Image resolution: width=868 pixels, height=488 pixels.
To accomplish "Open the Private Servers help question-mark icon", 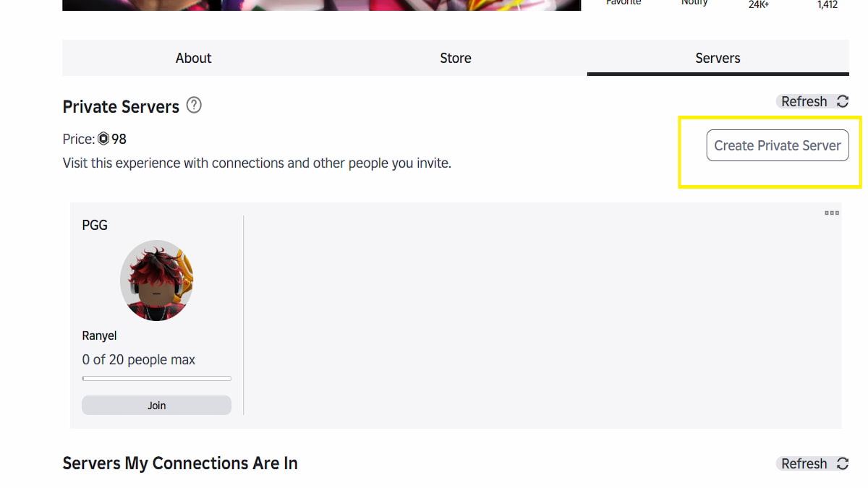I will [x=194, y=106].
